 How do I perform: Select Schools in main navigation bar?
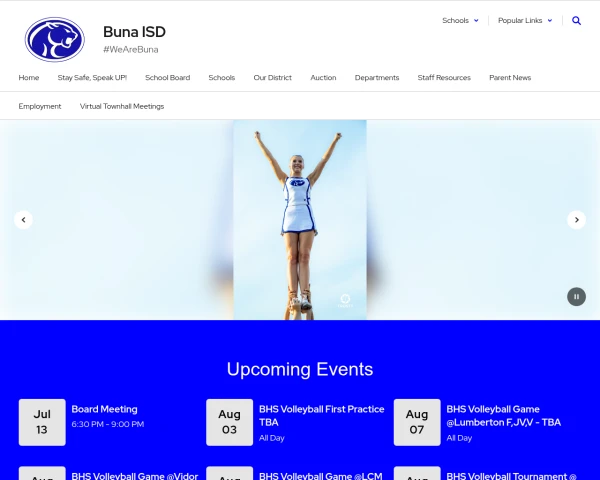click(222, 78)
